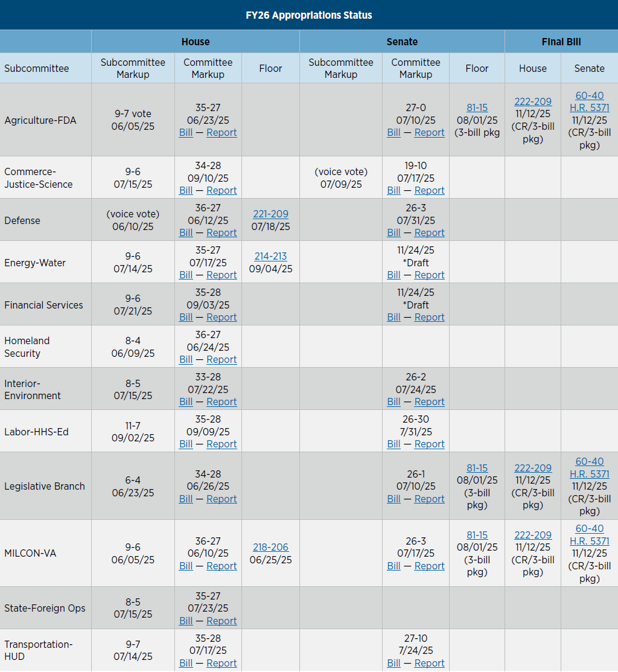Click the FY26 Appropriations Status table title

[x=309, y=15]
